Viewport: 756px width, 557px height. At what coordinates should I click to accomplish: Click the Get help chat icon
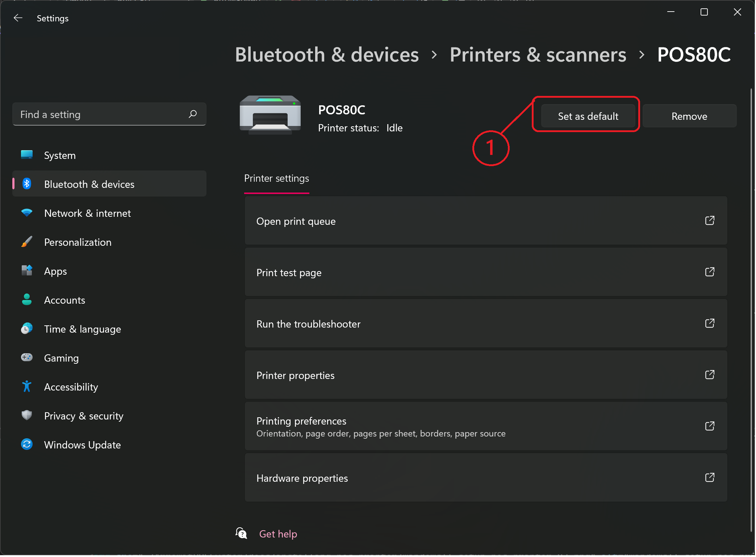click(242, 534)
